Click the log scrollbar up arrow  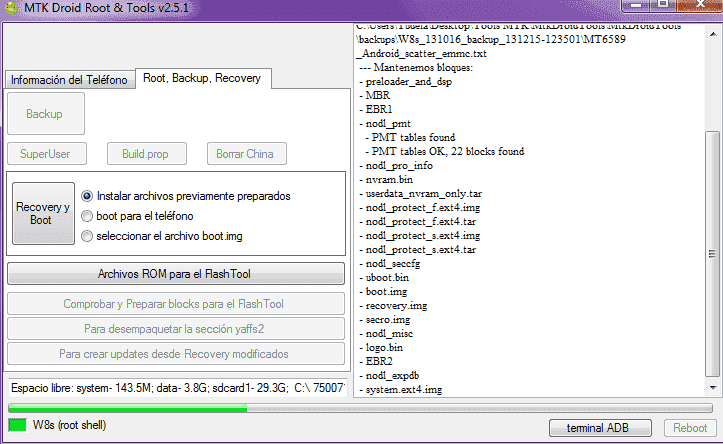(713, 34)
